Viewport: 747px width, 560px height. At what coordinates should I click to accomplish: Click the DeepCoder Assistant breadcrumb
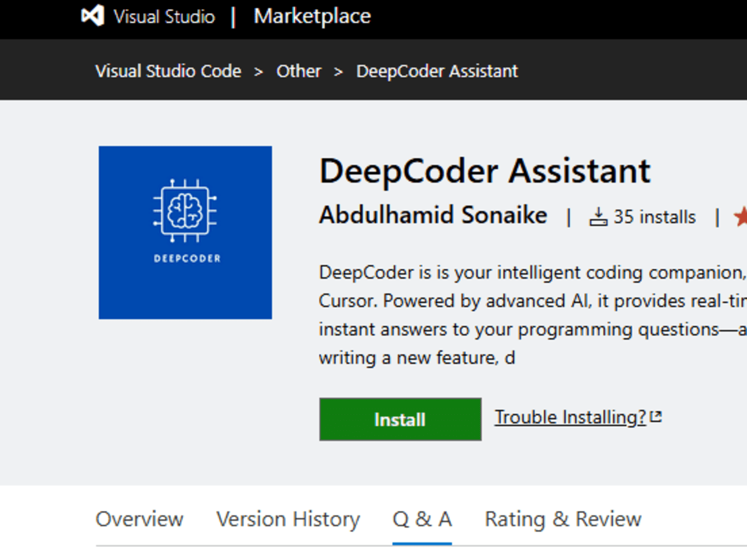coord(437,71)
